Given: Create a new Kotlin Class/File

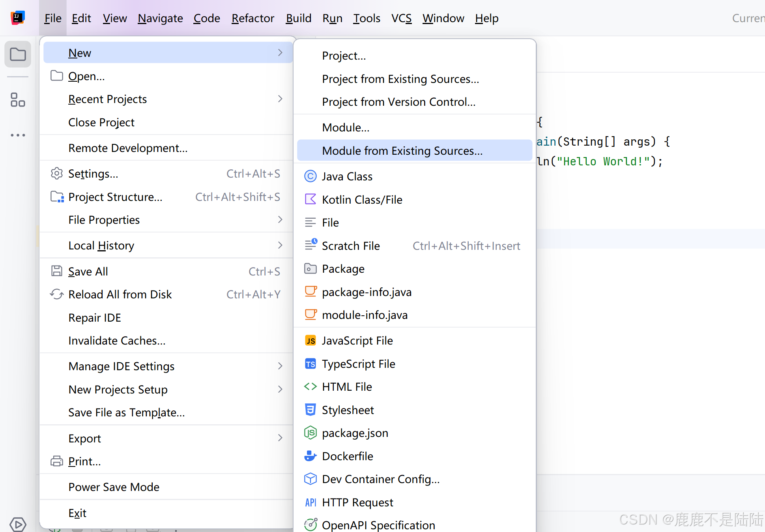Looking at the screenshot, I should tap(362, 200).
